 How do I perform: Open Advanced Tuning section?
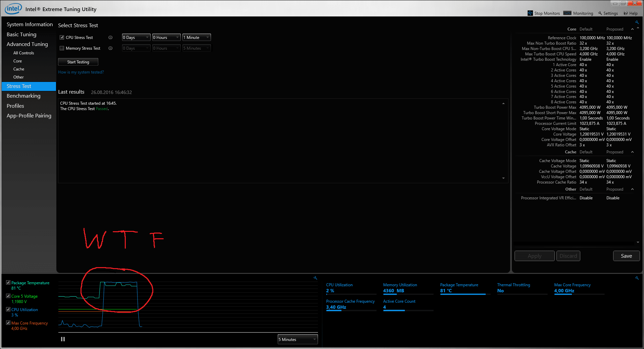pos(27,44)
